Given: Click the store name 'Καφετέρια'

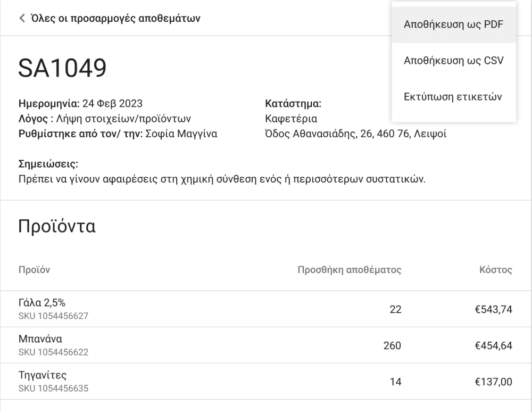Looking at the screenshot, I should pos(290,119).
